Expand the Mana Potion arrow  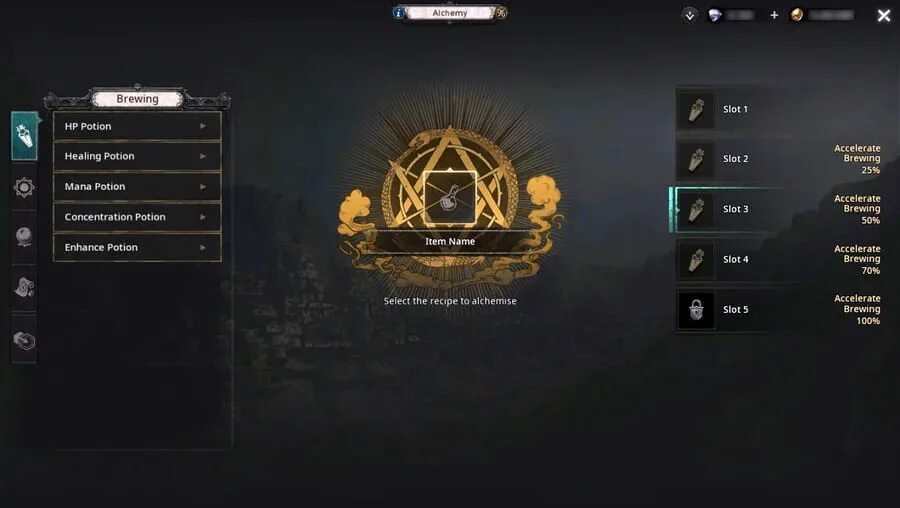tap(203, 187)
